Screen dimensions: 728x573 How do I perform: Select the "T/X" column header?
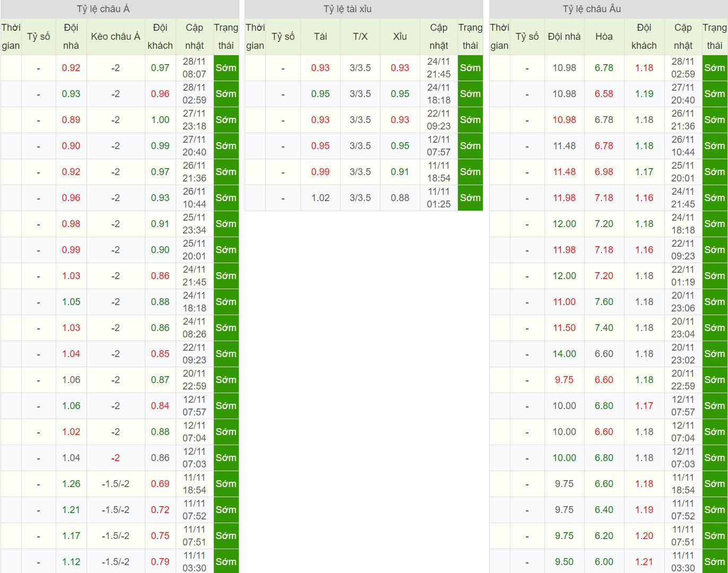click(360, 37)
